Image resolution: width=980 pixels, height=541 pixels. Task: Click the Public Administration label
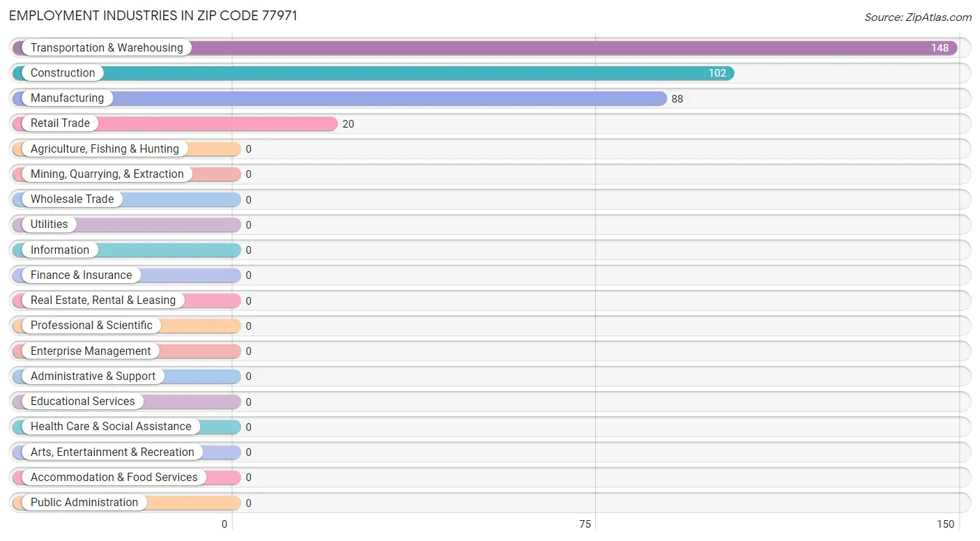(x=84, y=503)
